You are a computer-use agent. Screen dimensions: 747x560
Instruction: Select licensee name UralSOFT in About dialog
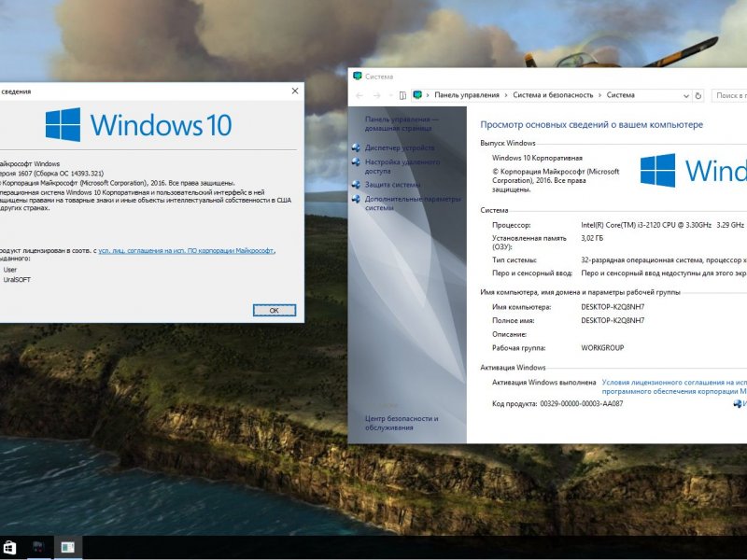(17, 279)
